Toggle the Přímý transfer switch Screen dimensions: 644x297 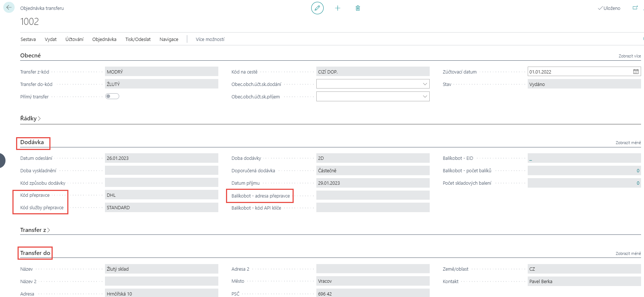pyautogui.click(x=112, y=96)
